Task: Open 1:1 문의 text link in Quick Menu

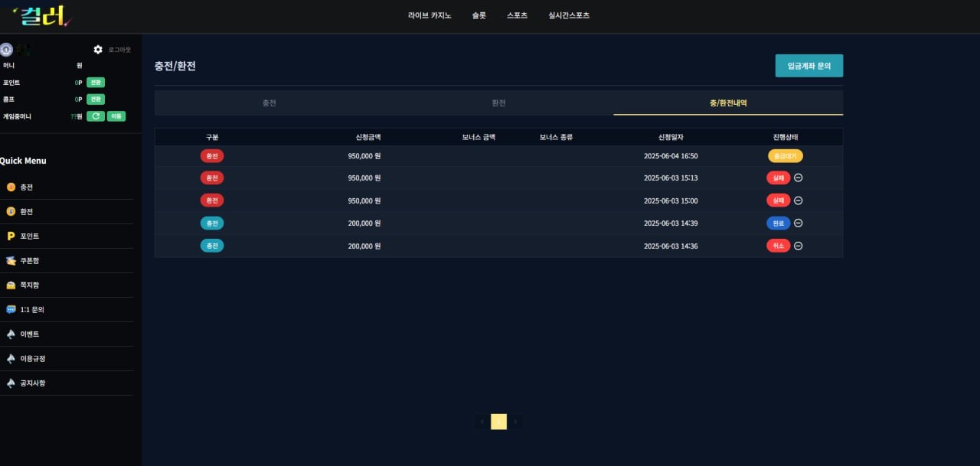Action: pos(32,309)
